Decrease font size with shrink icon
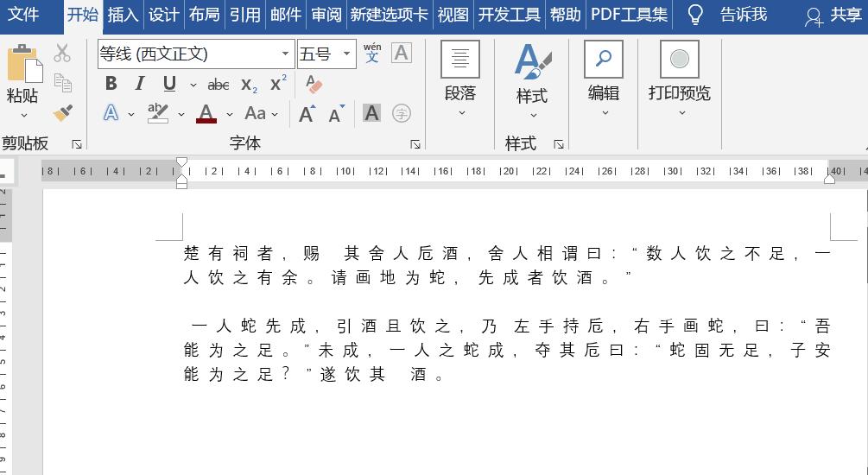This screenshot has width=868, height=475. point(337,113)
